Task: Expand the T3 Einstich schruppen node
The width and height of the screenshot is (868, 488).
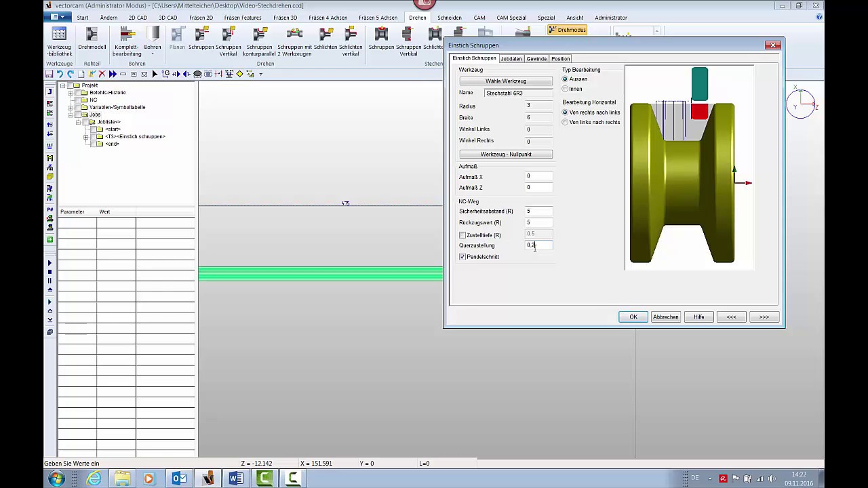Action: click(86, 137)
